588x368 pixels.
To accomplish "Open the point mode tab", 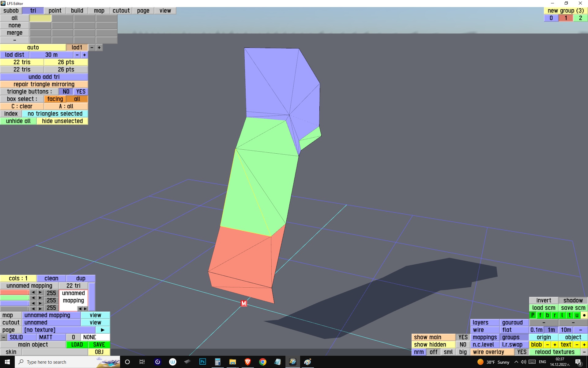I will click(x=55, y=11).
